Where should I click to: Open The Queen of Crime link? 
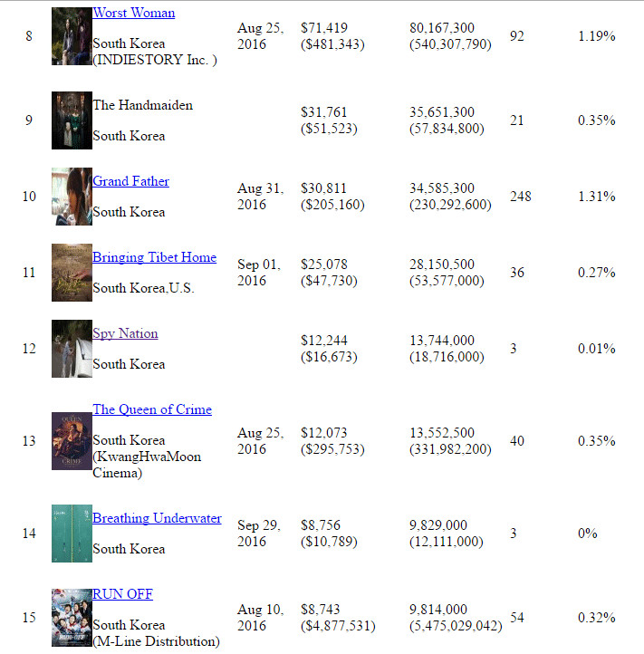[152, 409]
